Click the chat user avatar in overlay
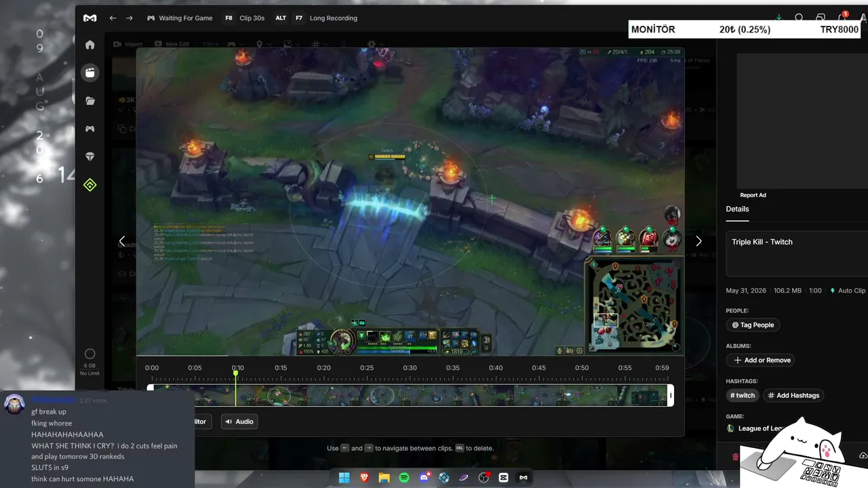Image resolution: width=868 pixels, height=488 pixels. (15, 405)
